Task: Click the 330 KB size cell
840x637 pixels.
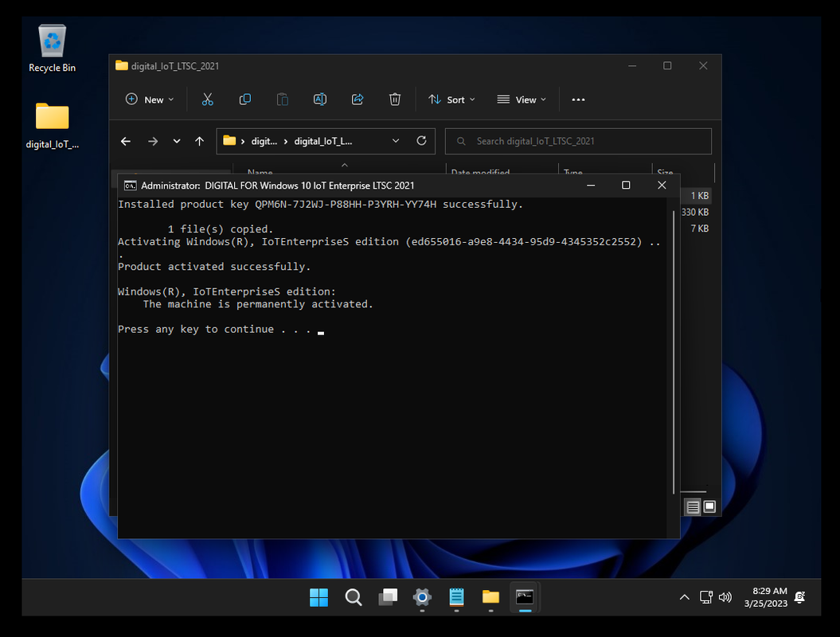Action: click(695, 212)
